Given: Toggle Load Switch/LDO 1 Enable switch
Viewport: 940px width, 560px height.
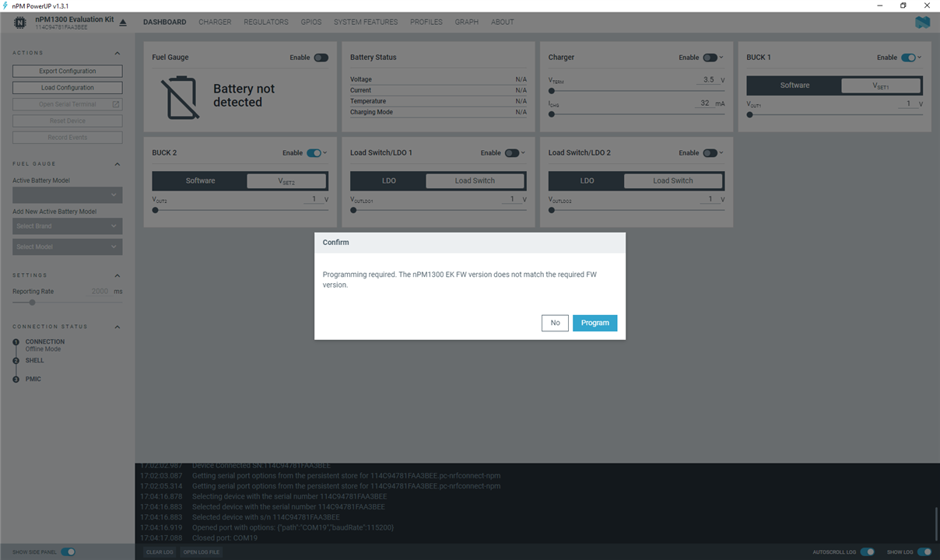Looking at the screenshot, I should coord(511,153).
